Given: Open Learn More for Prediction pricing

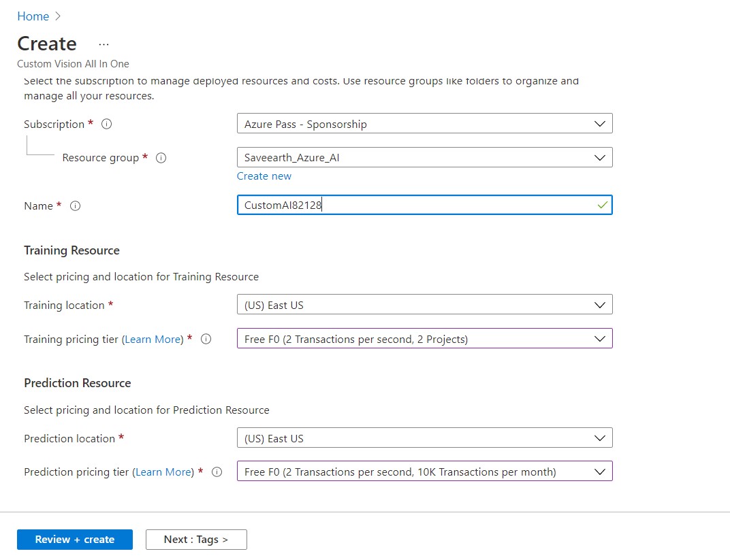Looking at the screenshot, I should click(164, 472).
